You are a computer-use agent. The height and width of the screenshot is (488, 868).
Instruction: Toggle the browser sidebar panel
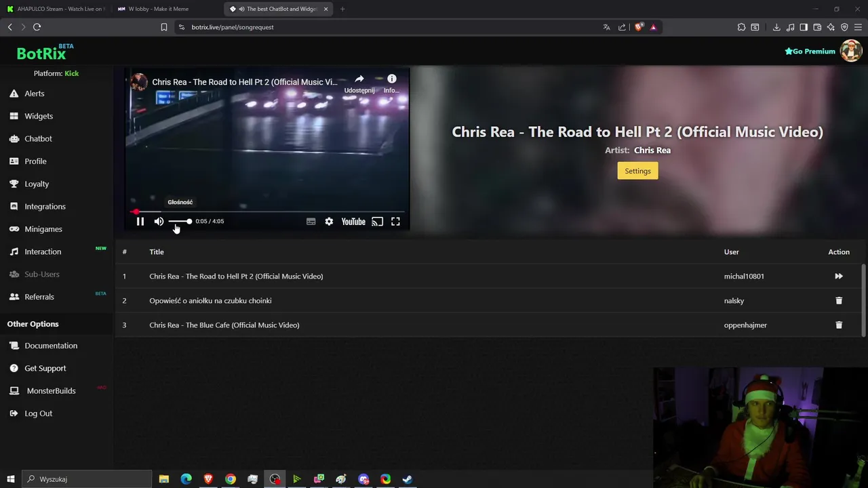804,27
